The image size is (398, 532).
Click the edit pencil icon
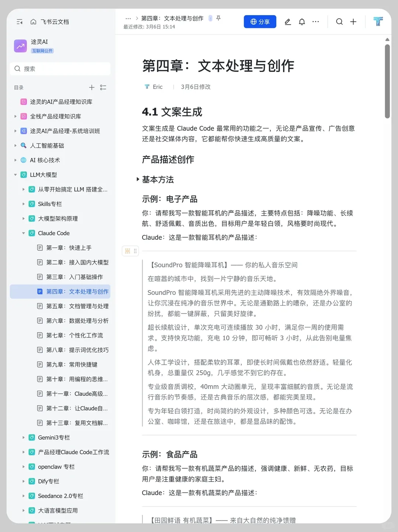[288, 22]
